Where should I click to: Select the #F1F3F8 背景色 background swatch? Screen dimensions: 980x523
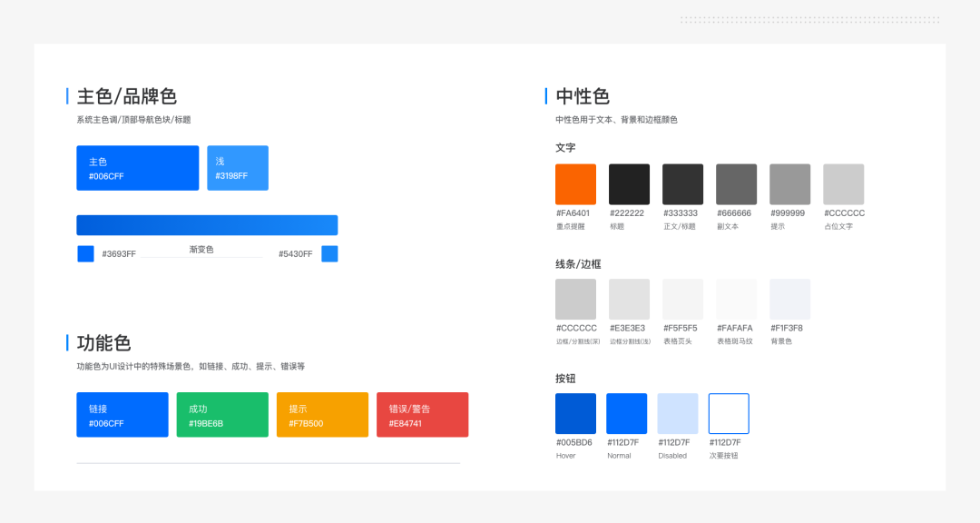click(789, 299)
